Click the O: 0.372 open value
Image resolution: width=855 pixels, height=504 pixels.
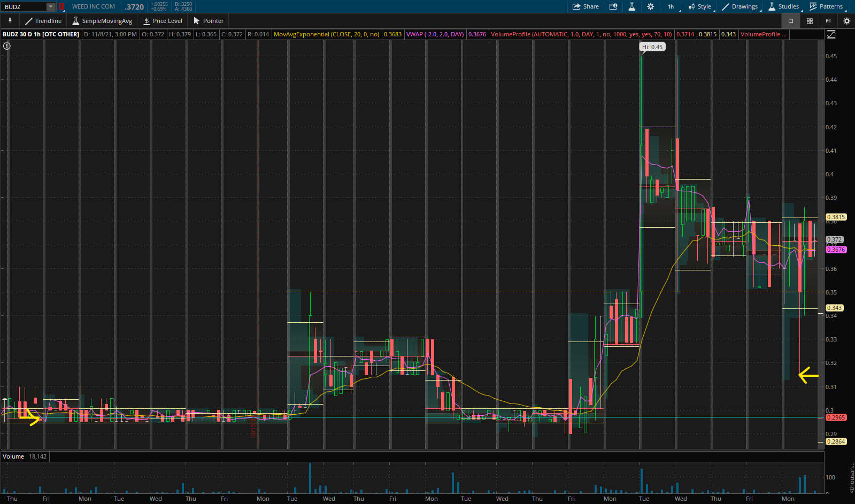(153, 34)
